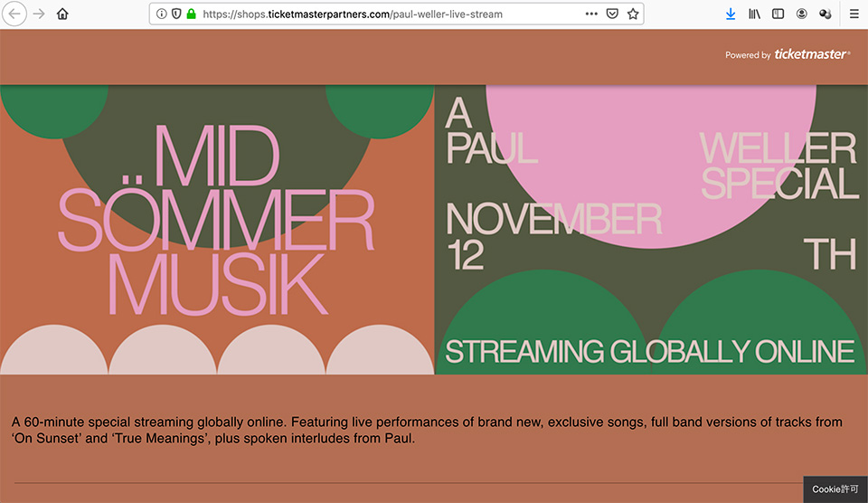The width and height of the screenshot is (868, 503).
Task: Open page actions three-dot menu
Action: point(591,14)
